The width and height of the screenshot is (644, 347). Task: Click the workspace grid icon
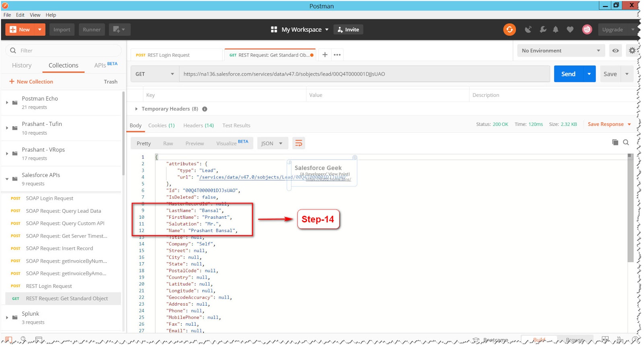[x=274, y=29]
